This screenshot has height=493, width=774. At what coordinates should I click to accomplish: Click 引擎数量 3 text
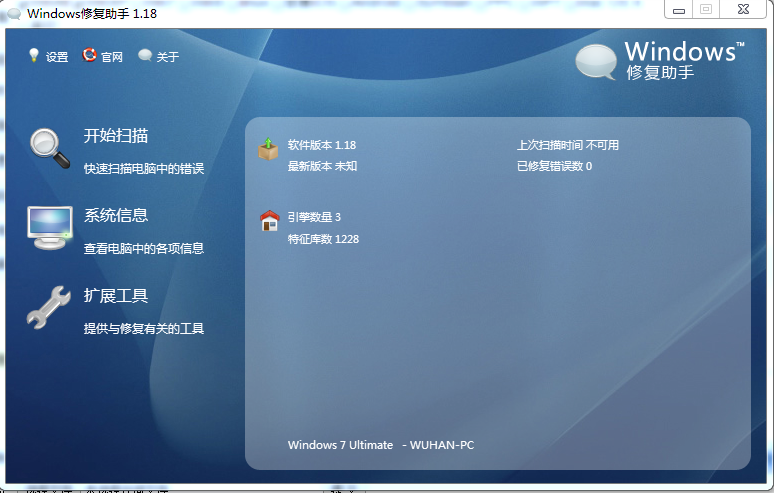point(314,217)
